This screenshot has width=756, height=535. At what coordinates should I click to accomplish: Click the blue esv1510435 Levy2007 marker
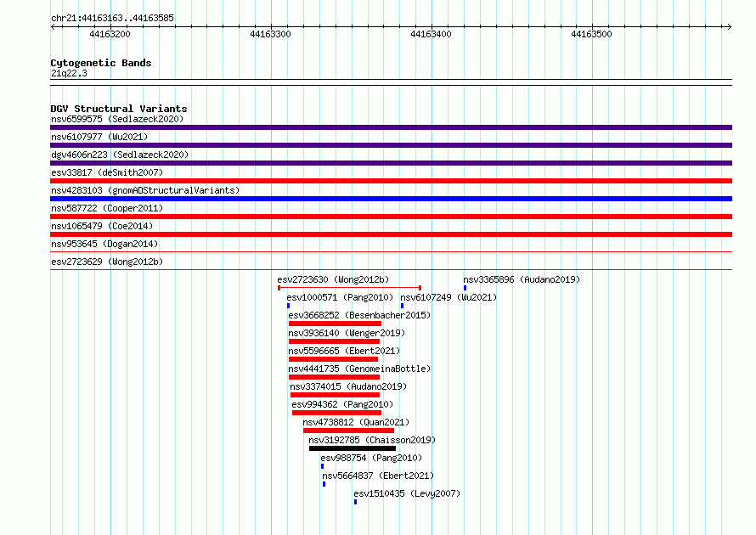[355, 502]
